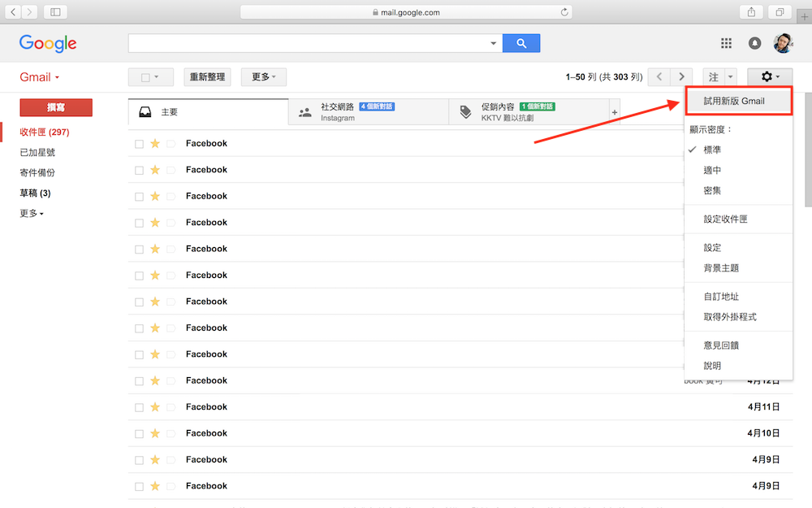Select the first Facebook email checkbox
Image resolution: width=812 pixels, height=508 pixels.
pyautogui.click(x=140, y=144)
